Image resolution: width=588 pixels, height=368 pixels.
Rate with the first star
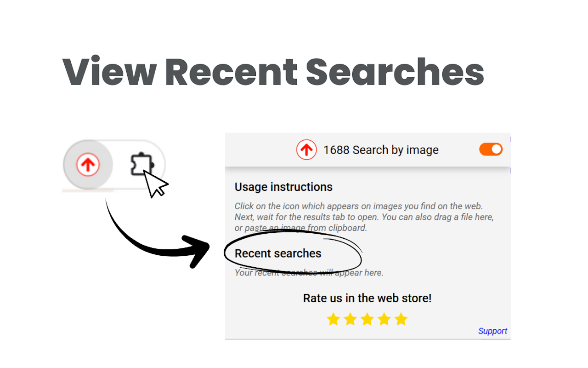pyautogui.click(x=333, y=319)
